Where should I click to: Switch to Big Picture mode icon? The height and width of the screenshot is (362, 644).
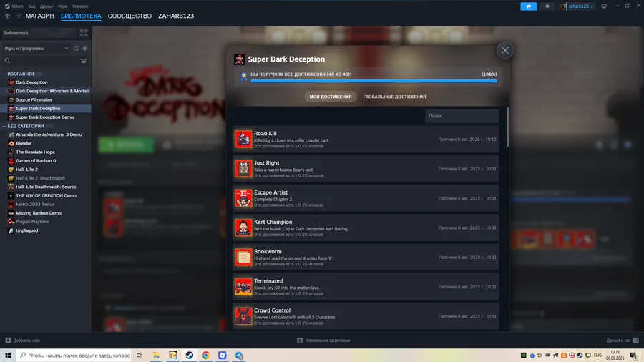tap(604, 6)
